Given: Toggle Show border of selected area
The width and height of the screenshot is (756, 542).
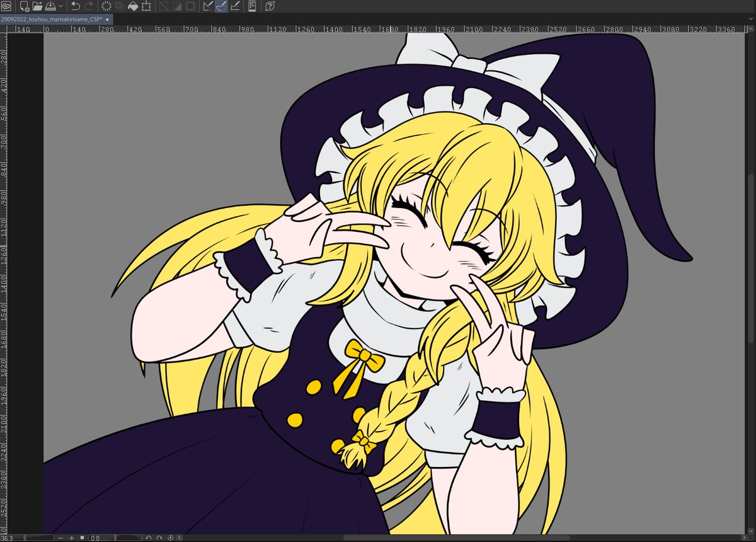Looking at the screenshot, I should click(x=190, y=6).
